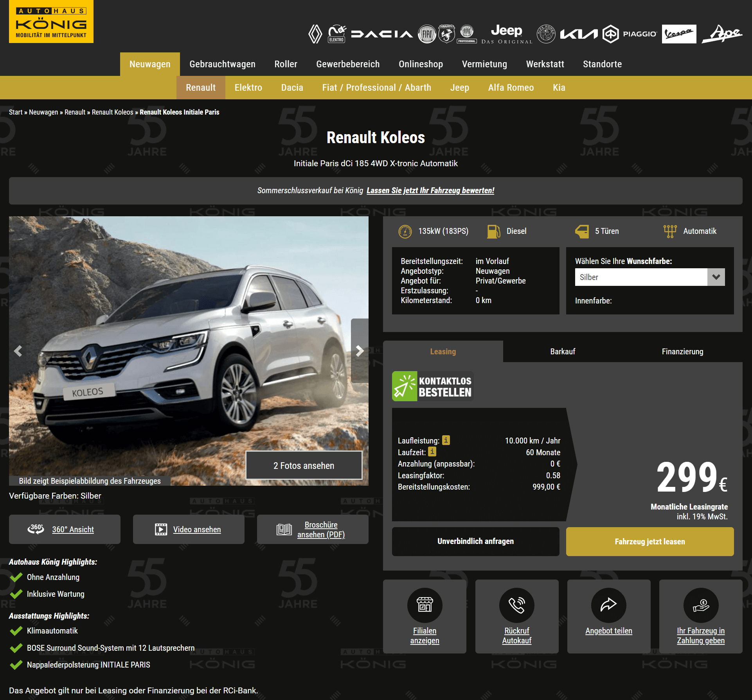Open the Ape brand logo

click(x=722, y=34)
